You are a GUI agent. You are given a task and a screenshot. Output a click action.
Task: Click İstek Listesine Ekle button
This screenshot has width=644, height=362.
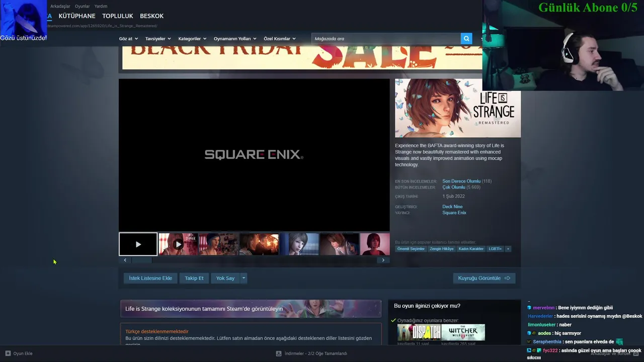[150, 278]
